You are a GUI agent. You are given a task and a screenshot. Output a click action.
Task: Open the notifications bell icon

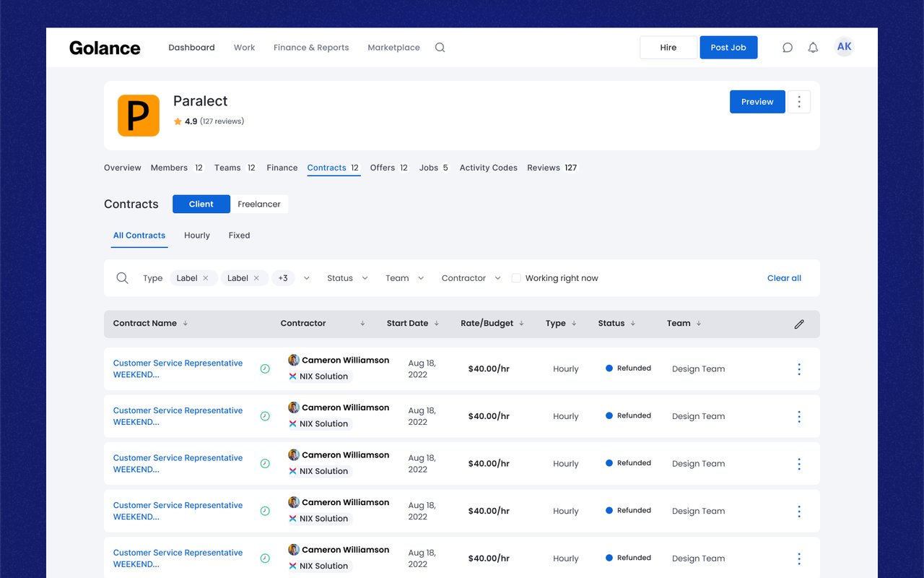(x=813, y=48)
